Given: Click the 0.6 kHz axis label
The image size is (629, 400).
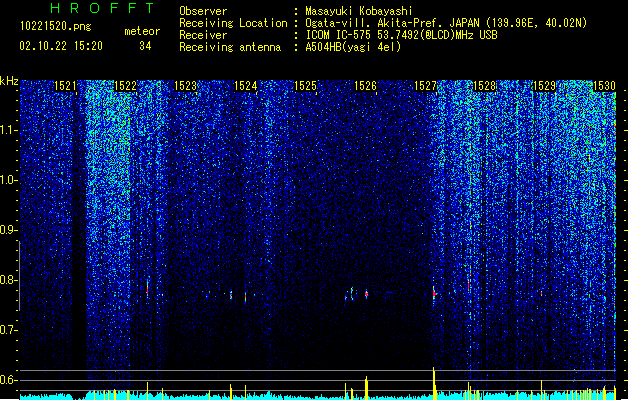Looking at the screenshot, I should [x=8, y=380].
